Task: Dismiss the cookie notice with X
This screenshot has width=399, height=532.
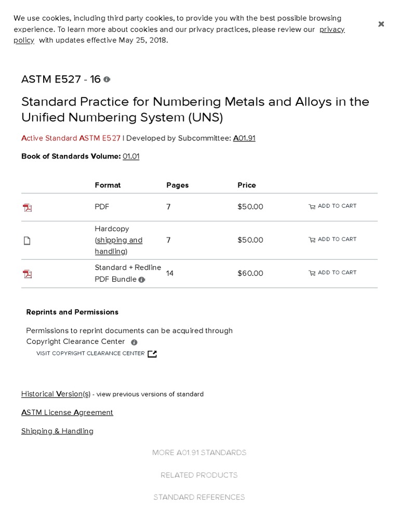Action: pos(381,24)
